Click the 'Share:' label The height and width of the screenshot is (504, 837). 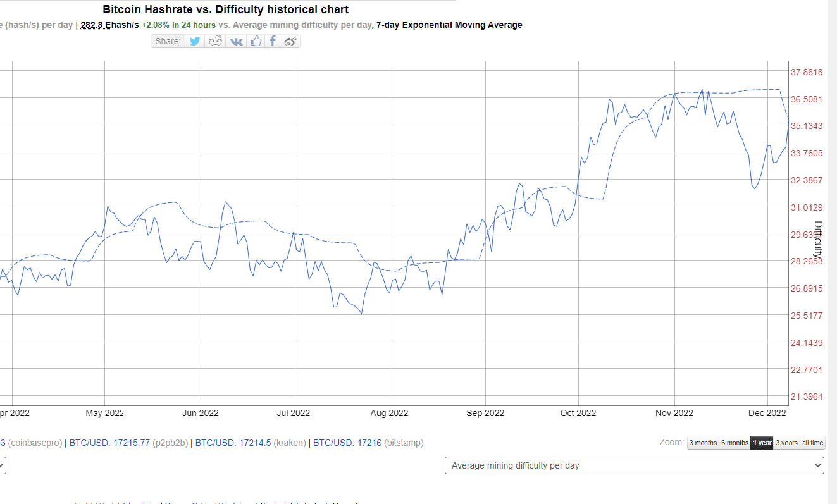pyautogui.click(x=168, y=41)
